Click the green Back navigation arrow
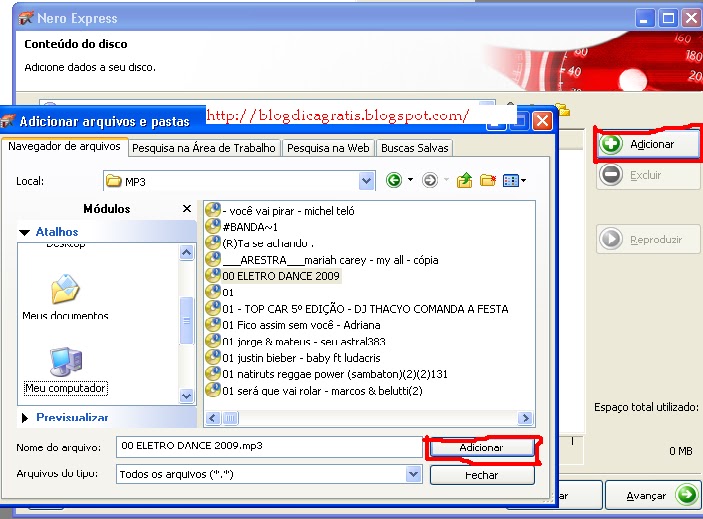The width and height of the screenshot is (703, 519). point(394,181)
